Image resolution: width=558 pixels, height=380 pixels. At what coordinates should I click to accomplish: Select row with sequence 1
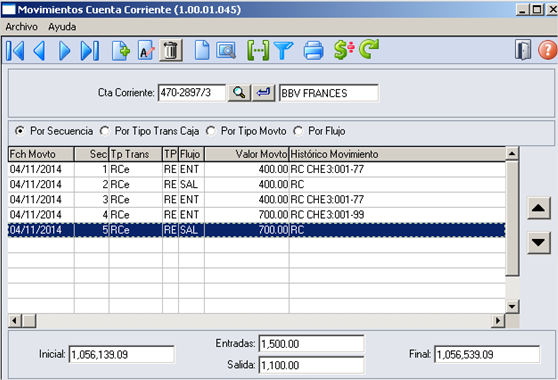click(x=257, y=169)
